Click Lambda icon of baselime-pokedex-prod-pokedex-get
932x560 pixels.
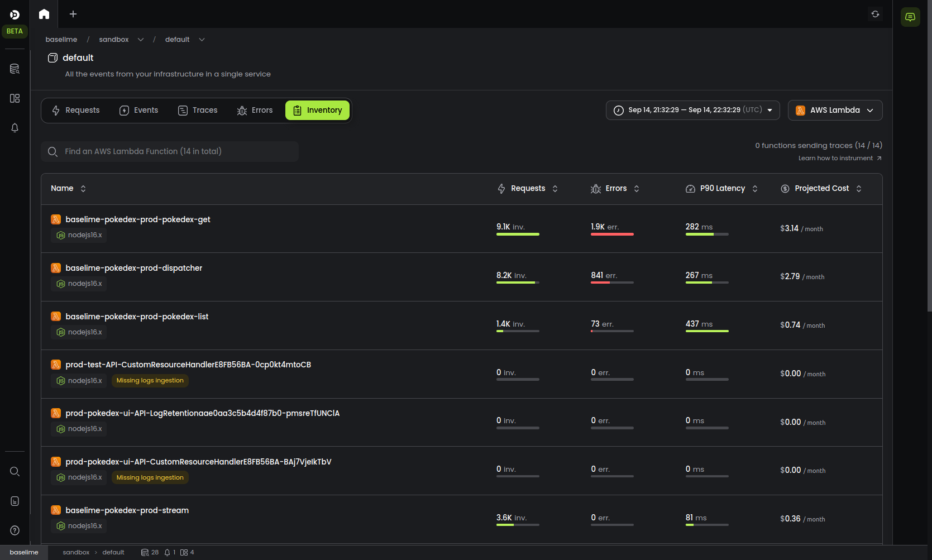pos(56,219)
